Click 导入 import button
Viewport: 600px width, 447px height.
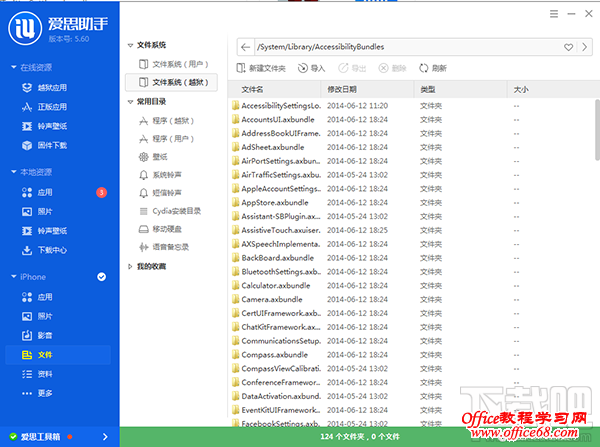tap(311, 68)
